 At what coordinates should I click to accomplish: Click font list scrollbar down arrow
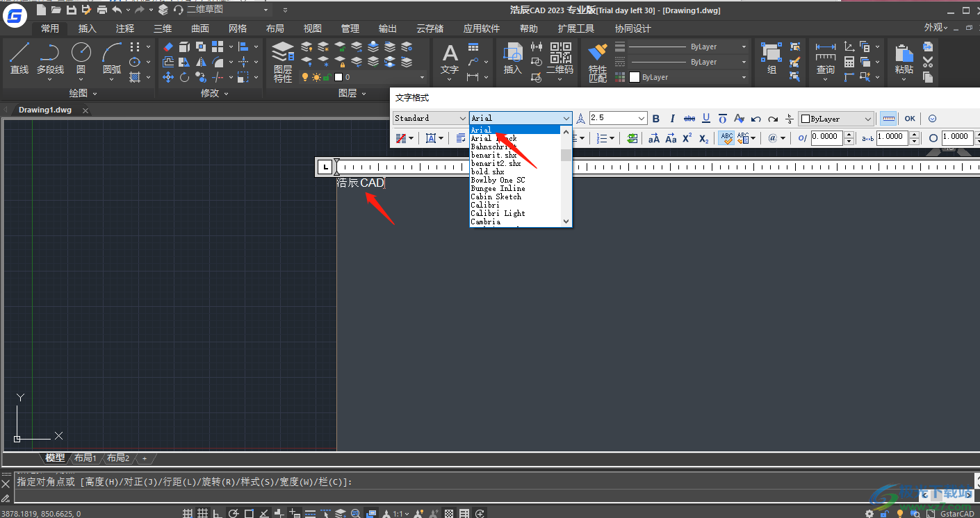point(566,221)
